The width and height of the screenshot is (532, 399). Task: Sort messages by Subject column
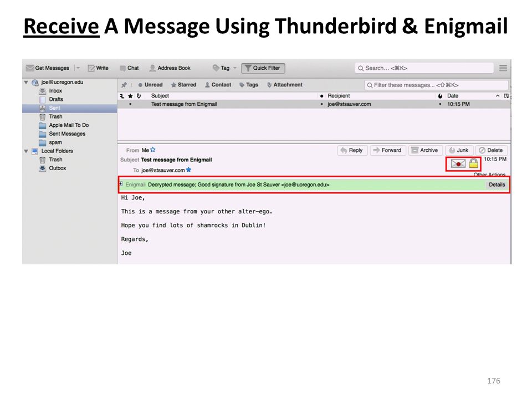click(x=160, y=96)
